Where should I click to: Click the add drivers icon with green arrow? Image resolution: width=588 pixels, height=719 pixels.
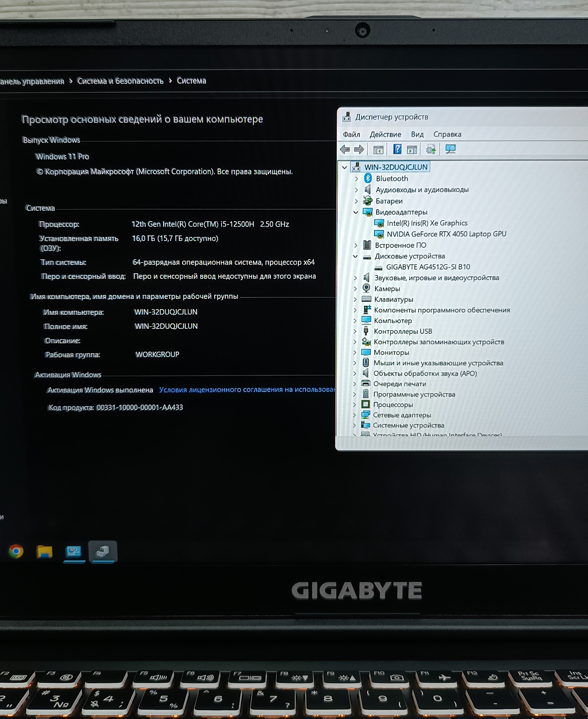(431, 149)
